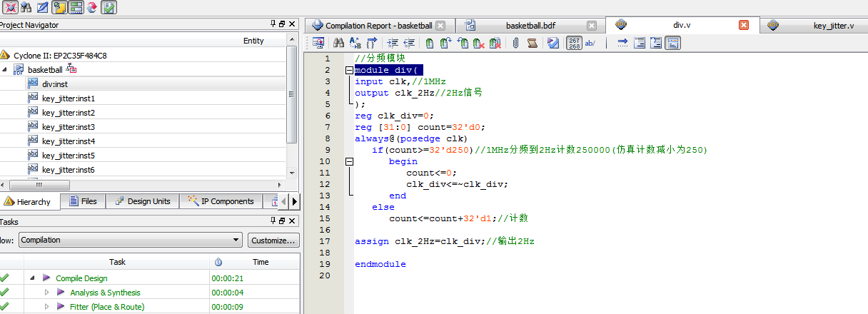Collapse the code block at line 2
Viewport: 868px width, 314px height.
tap(349, 70)
